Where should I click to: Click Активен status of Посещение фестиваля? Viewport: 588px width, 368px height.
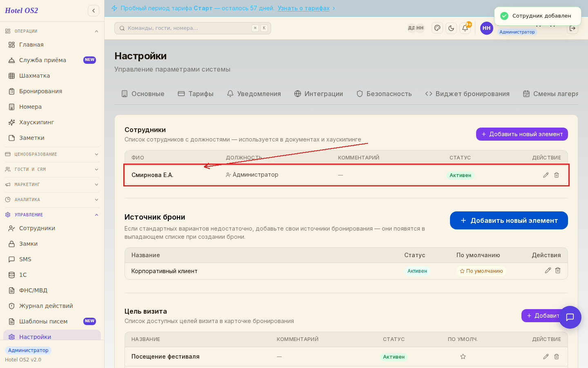click(x=394, y=357)
